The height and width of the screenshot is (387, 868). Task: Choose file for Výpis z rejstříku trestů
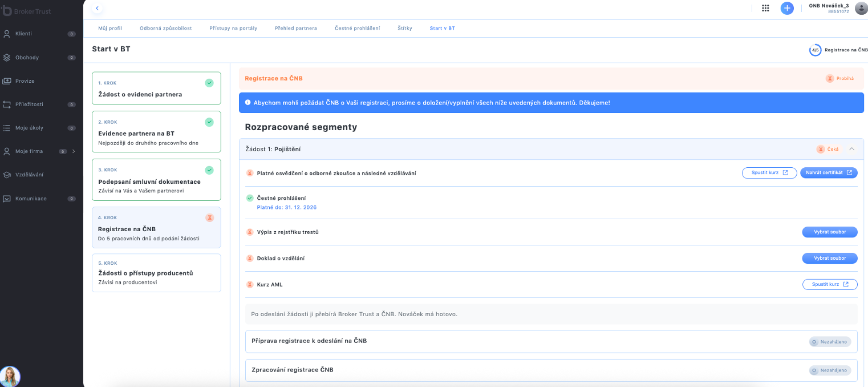[x=830, y=232]
